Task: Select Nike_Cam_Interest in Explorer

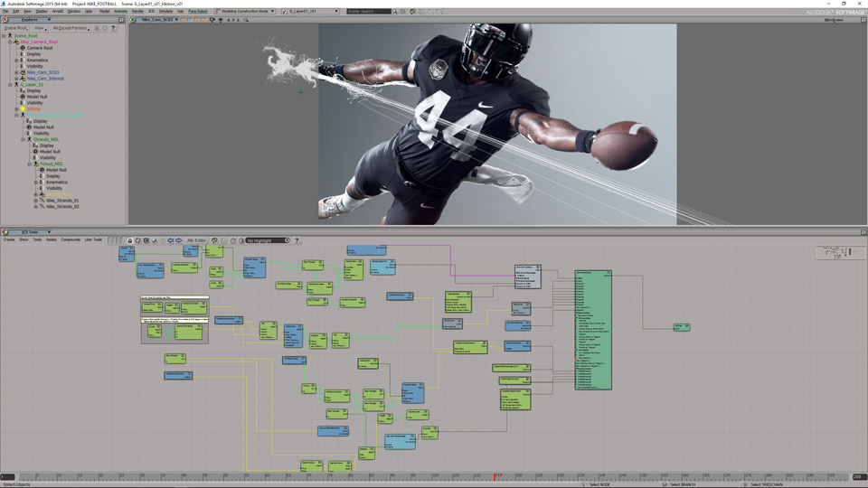Action: click(45, 79)
